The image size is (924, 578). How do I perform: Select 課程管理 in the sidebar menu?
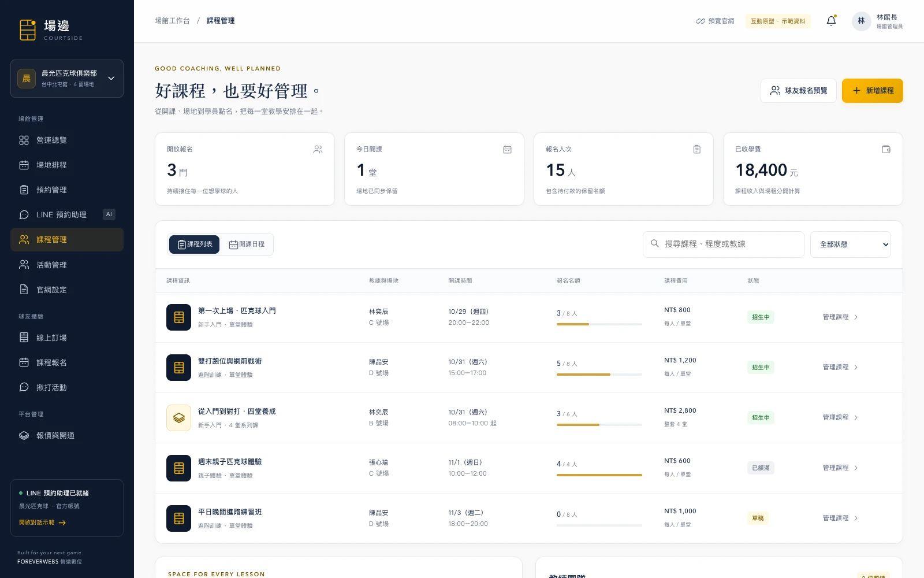[x=67, y=239]
